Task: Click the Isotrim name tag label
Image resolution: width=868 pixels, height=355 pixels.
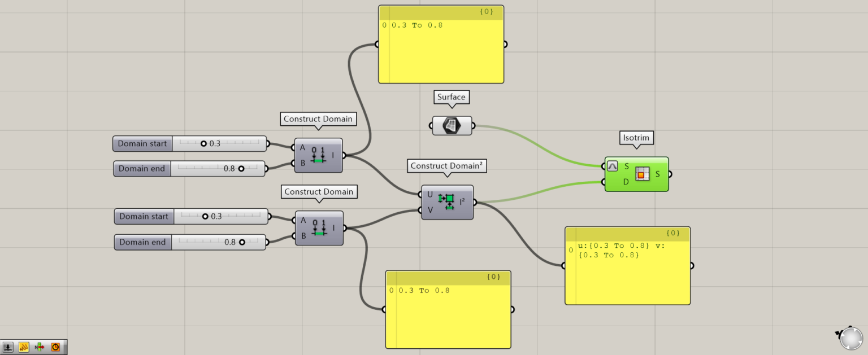Action: [636, 138]
